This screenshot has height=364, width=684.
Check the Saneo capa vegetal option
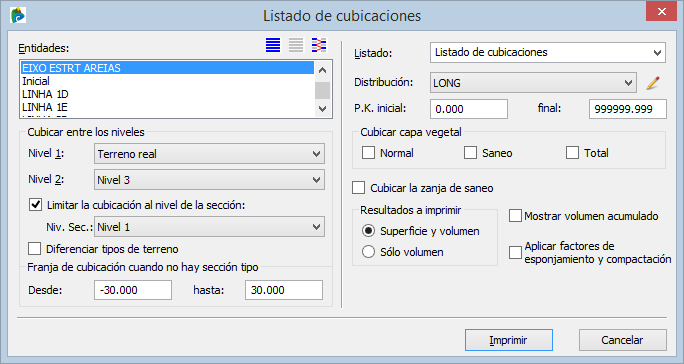coord(470,153)
